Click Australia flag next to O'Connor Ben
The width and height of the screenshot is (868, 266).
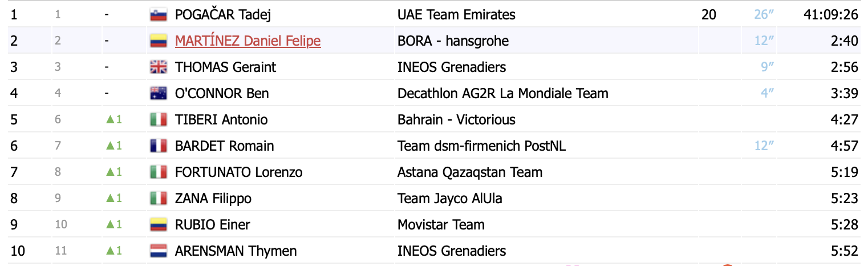[x=158, y=94]
